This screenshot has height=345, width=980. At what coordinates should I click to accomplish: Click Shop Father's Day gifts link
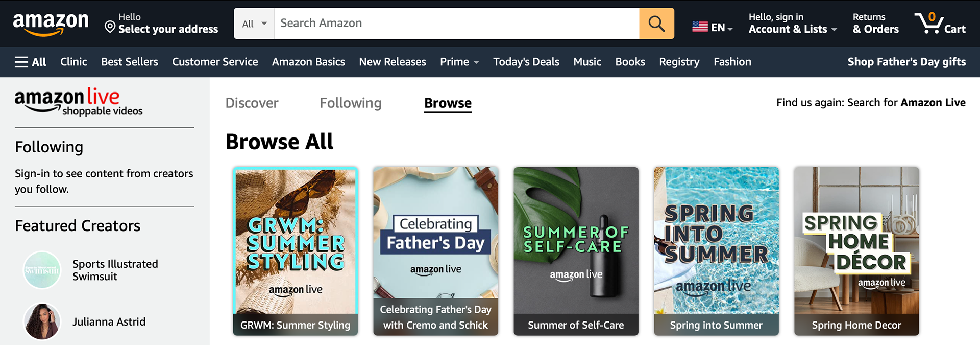coord(906,62)
